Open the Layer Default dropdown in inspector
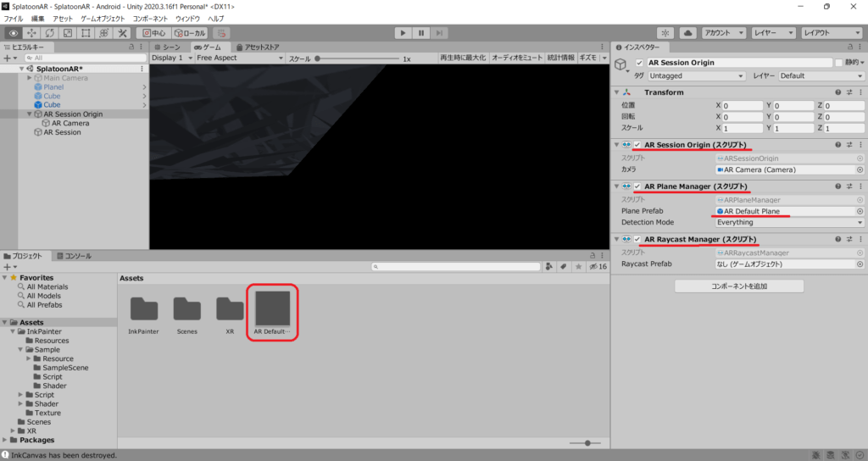This screenshot has width=868, height=461. (821, 75)
